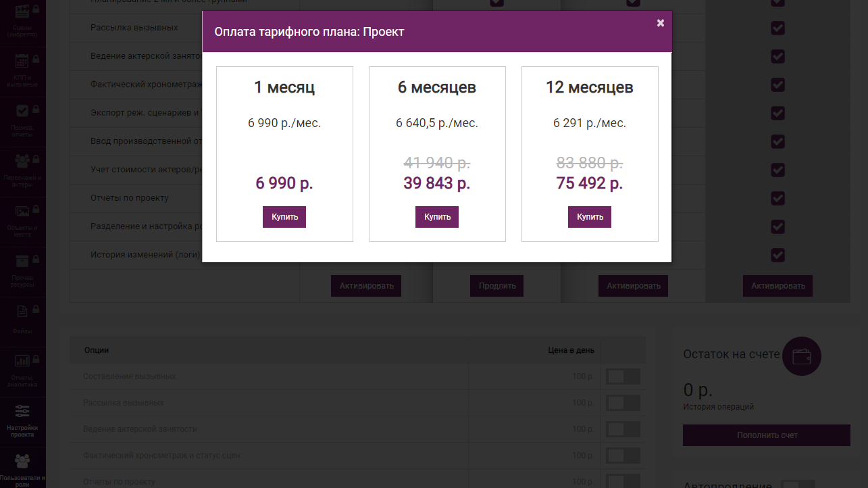Open Персонажи и актеры sidebar section

(x=23, y=171)
